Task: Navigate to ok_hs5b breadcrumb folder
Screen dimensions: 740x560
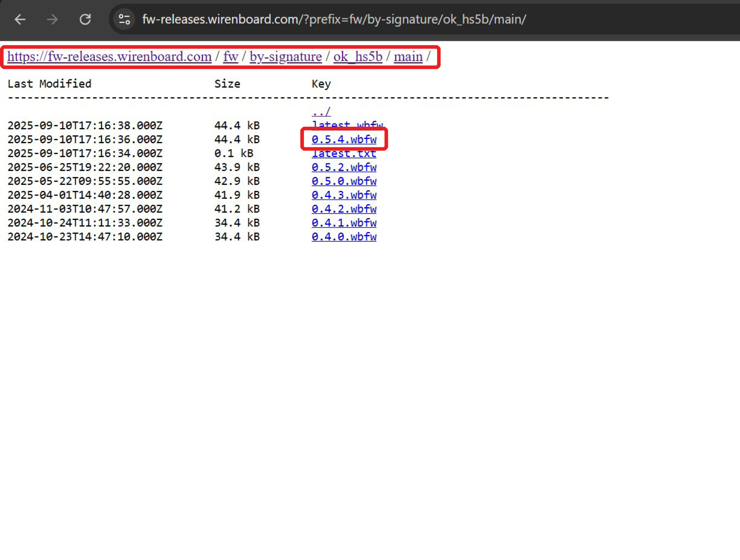Action: [x=358, y=57]
